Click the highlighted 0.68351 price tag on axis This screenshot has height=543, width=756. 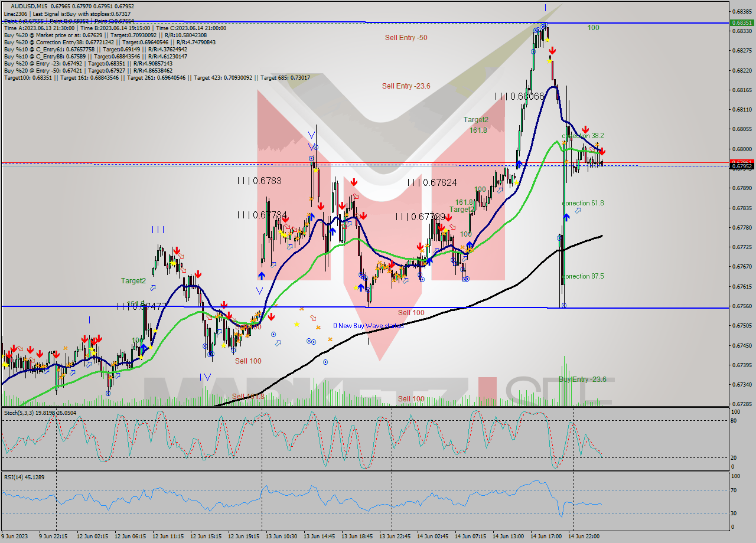pos(742,22)
